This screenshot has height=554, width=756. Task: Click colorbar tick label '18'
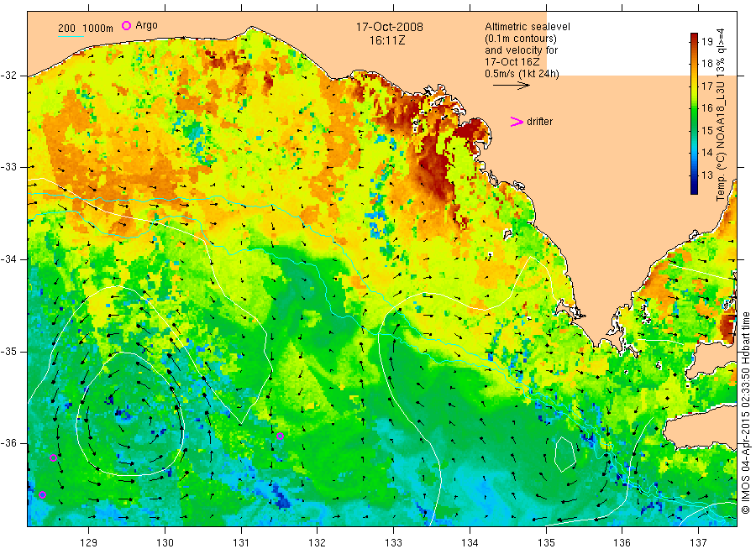point(706,64)
